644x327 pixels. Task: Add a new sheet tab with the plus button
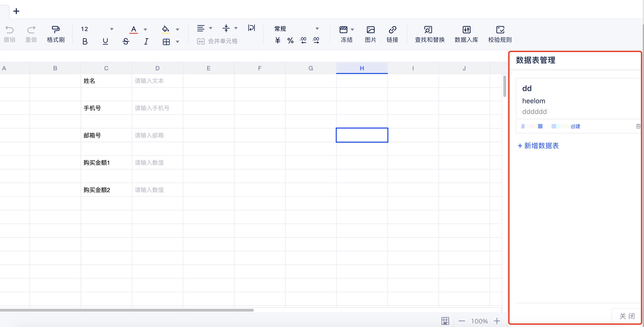point(16,11)
